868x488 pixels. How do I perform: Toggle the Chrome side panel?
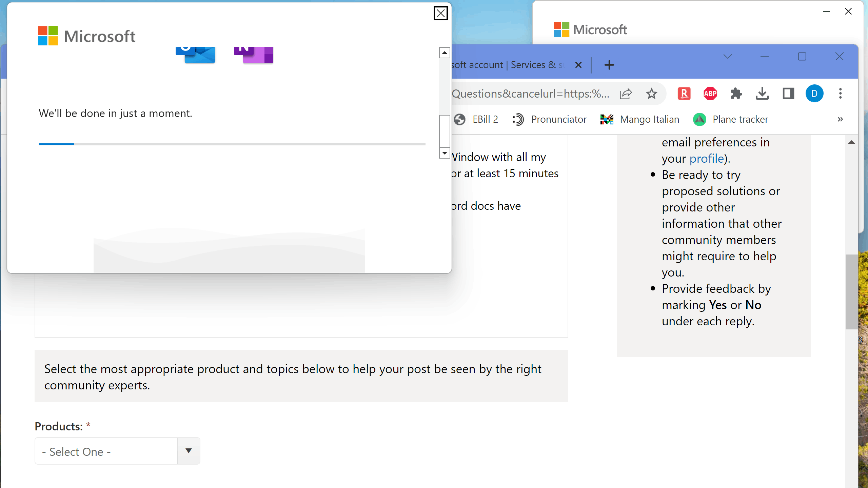click(x=788, y=94)
